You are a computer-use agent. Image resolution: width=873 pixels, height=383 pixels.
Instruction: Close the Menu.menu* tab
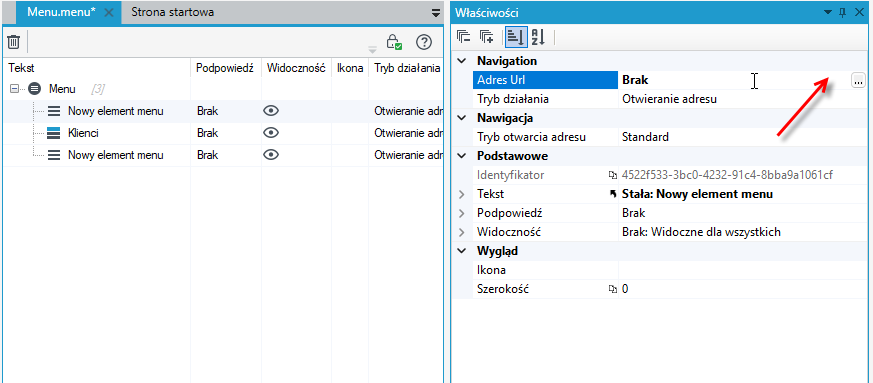[109, 13]
